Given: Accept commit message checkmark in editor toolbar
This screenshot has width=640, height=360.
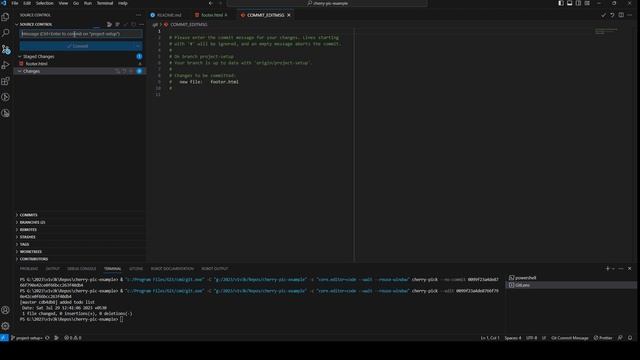Looking at the screenshot, I should (603, 15).
